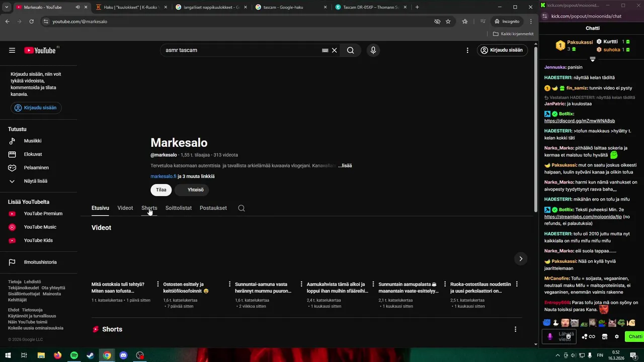
Task: Switch to the Soittolistat channel tab
Action: 179,208
